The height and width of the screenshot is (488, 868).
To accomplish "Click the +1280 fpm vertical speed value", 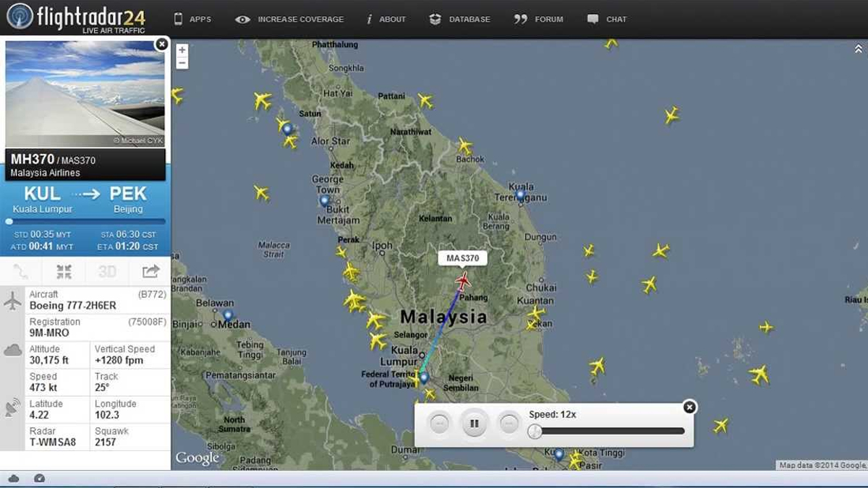I will click(x=119, y=360).
